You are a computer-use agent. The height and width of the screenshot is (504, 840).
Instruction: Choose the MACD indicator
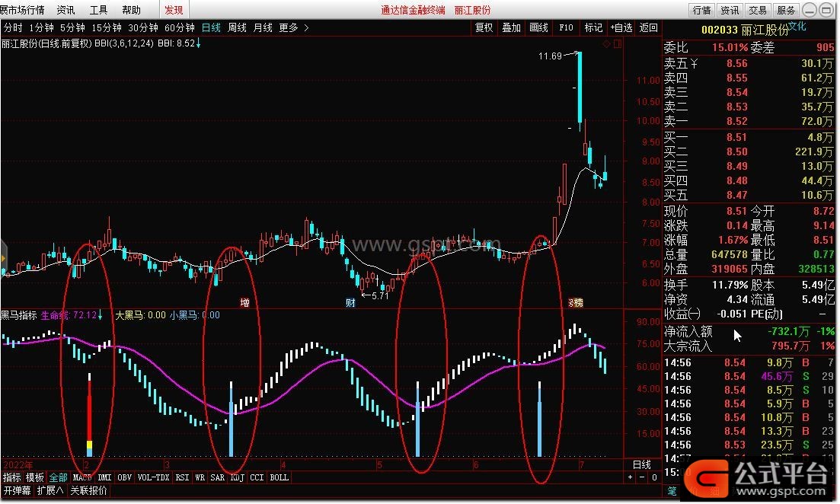[82, 477]
